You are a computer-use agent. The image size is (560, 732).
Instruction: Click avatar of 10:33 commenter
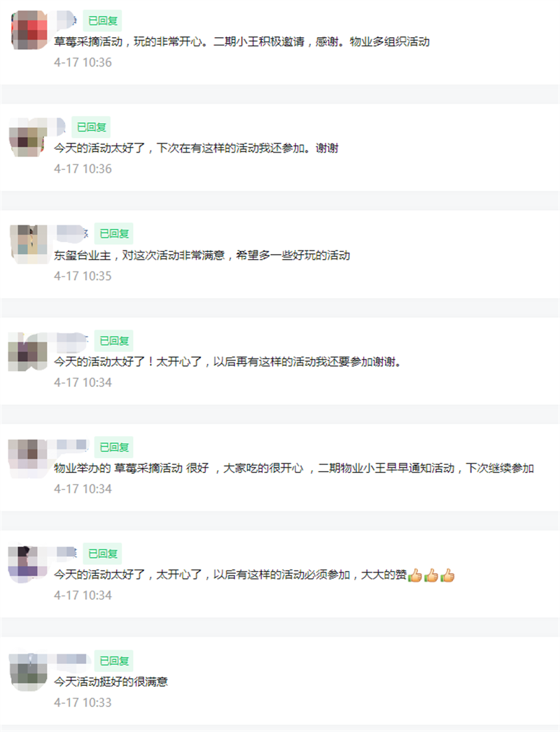tap(29, 671)
